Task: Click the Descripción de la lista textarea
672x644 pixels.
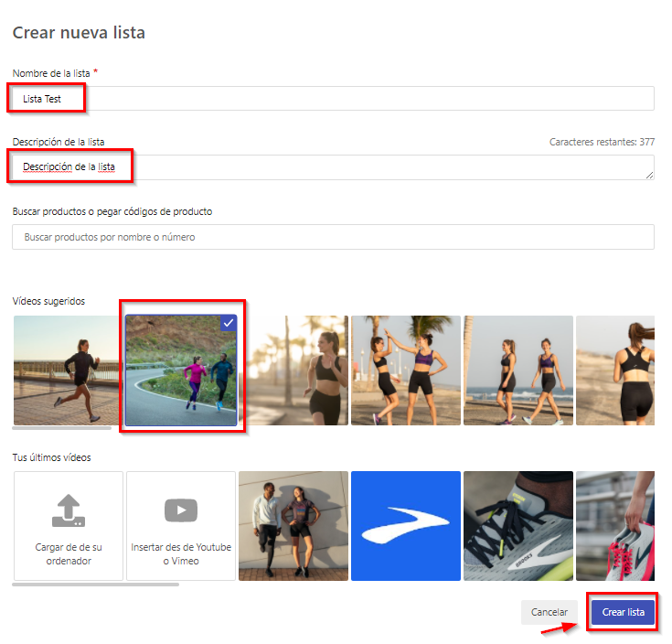Action: click(333, 167)
